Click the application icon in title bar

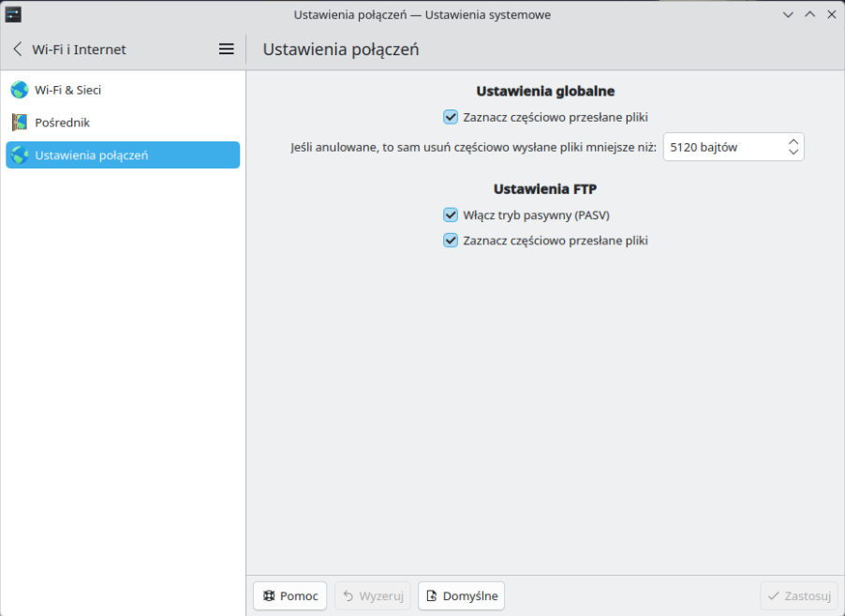click(x=13, y=14)
